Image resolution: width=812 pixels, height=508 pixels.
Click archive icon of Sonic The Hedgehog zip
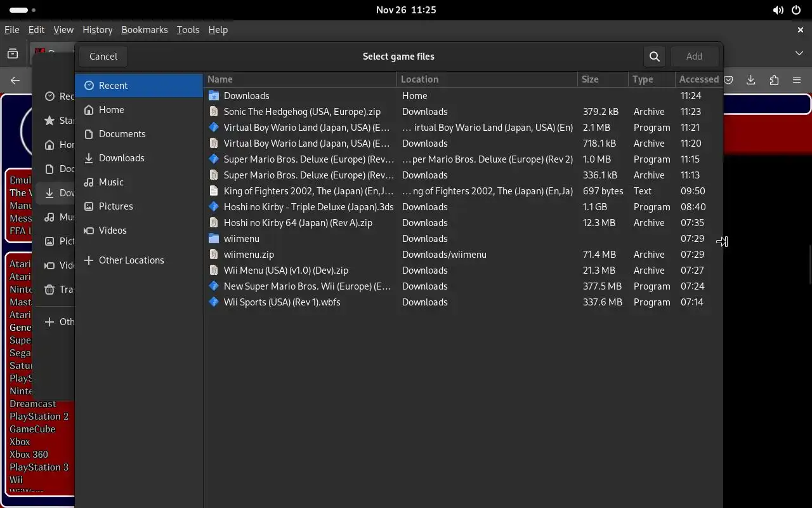click(214, 111)
